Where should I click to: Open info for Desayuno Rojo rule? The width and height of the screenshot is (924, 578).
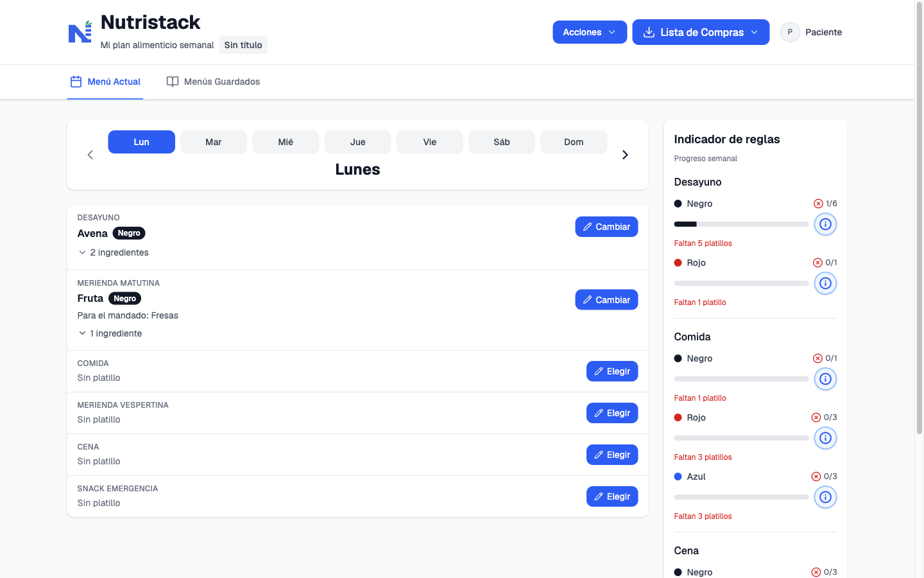pyautogui.click(x=825, y=283)
